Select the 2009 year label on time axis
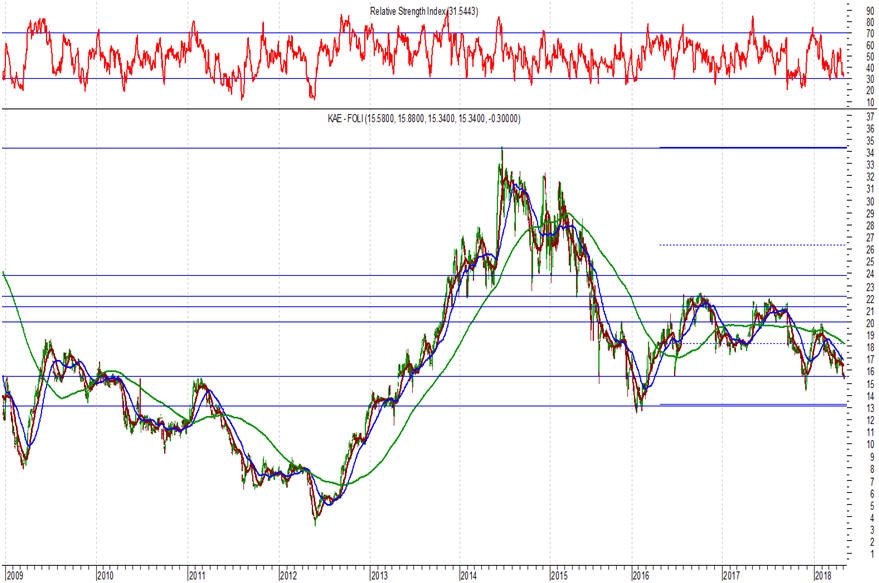 15,576
